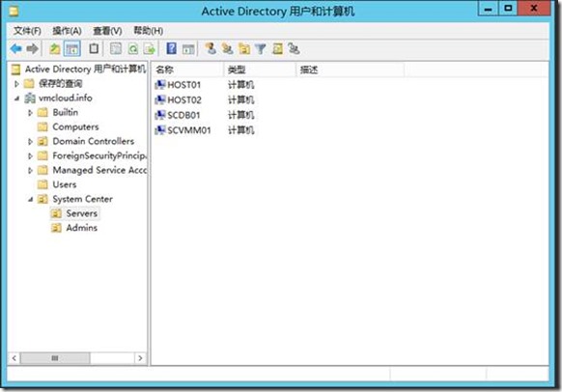Open Properties via the toolbar sheet icon
This screenshot has height=392, width=562.
pos(116,48)
